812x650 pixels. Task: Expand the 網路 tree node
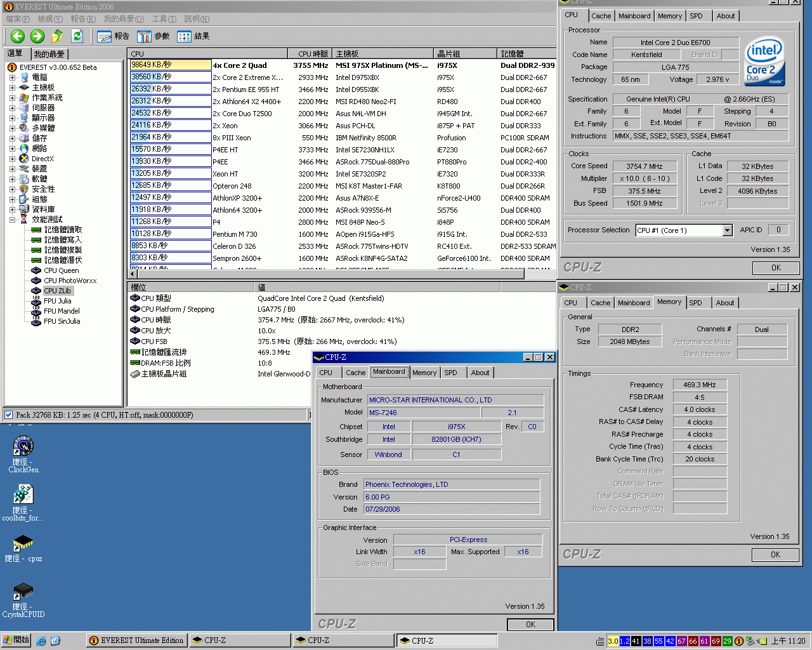coord(12,149)
